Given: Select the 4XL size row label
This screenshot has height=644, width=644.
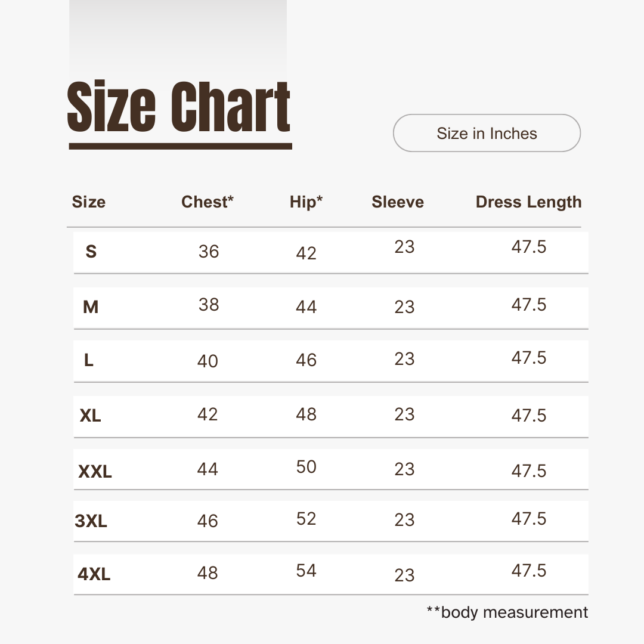Looking at the screenshot, I should pos(94,574).
